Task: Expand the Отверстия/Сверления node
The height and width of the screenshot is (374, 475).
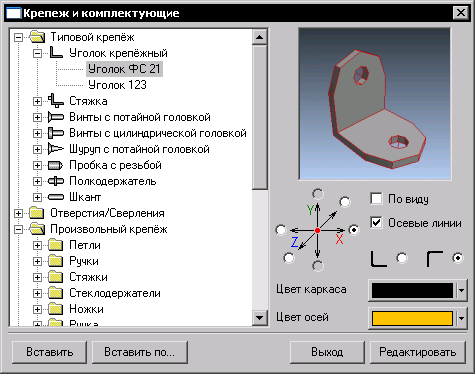Action: pyautogui.click(x=19, y=213)
